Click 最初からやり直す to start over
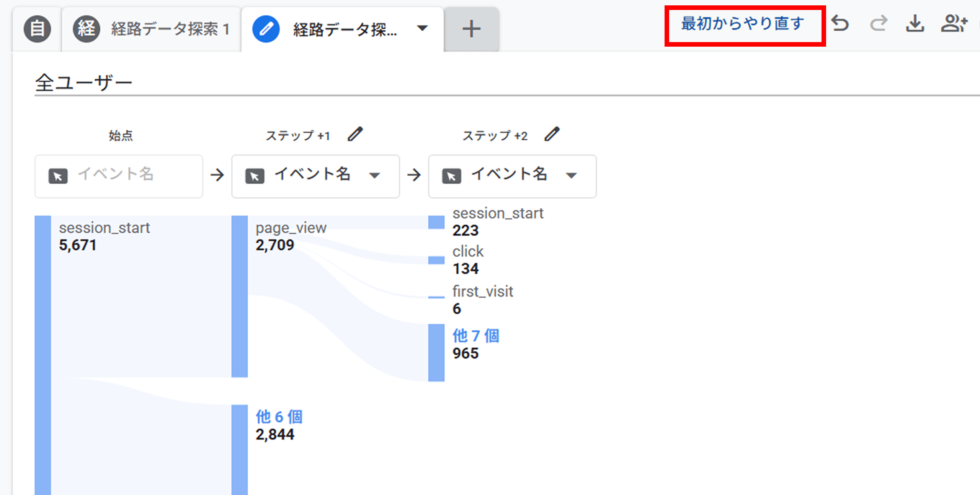Viewport: 980px width, 495px height. click(743, 24)
